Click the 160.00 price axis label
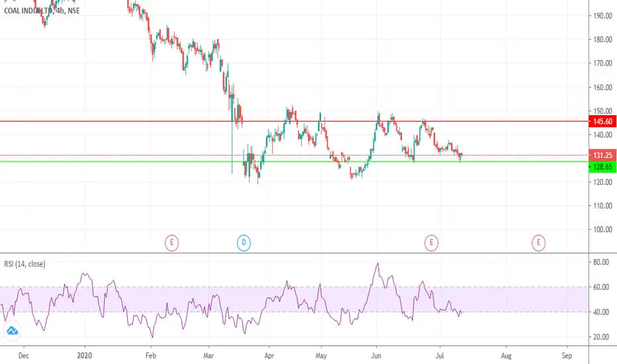The height and width of the screenshot is (364, 617). click(602, 87)
